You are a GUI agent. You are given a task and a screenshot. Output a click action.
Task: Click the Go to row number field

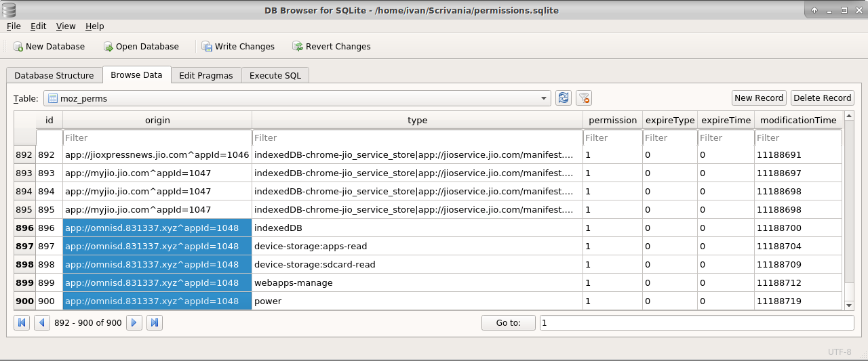click(697, 323)
